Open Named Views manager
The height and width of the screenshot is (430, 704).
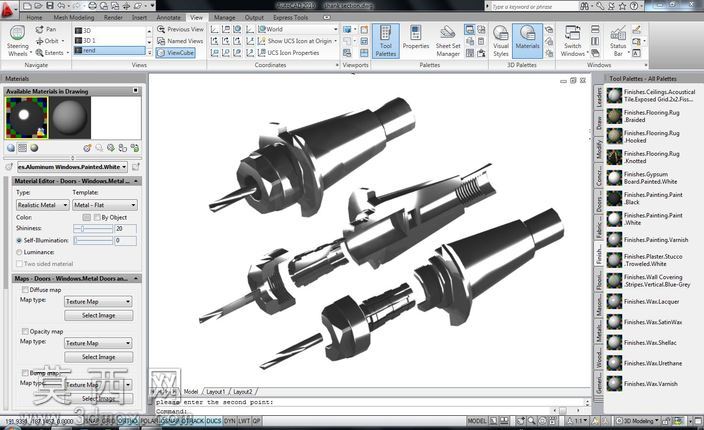180,41
